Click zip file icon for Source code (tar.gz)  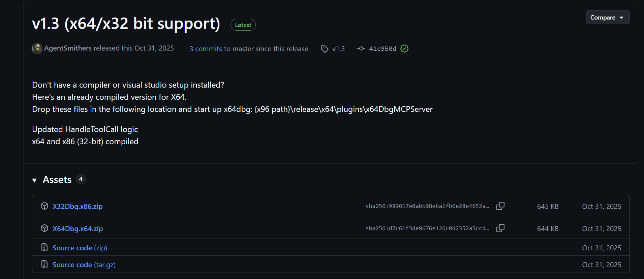click(x=44, y=264)
